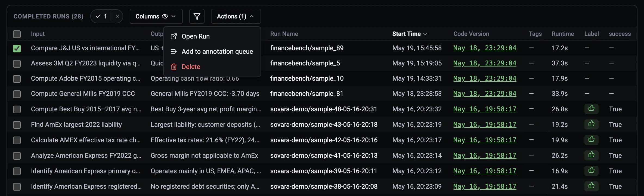Check the AmEx largest 2022 liability row

[x=17, y=125]
